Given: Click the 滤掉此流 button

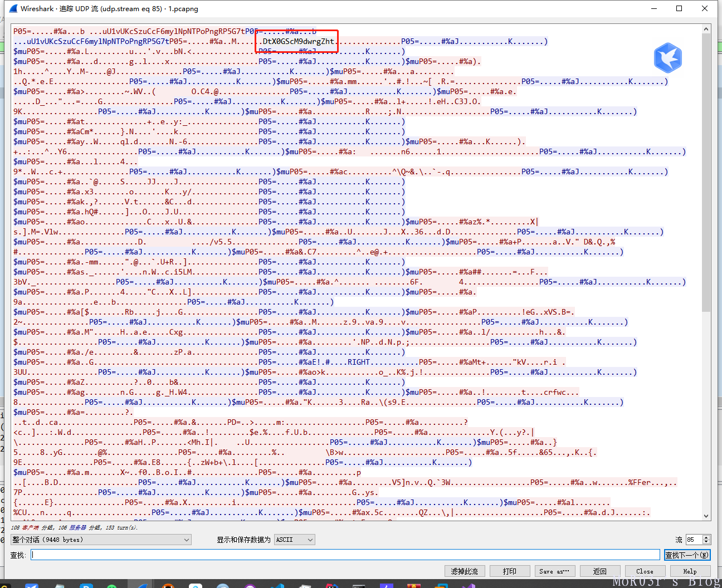Looking at the screenshot, I should pyautogui.click(x=465, y=571).
